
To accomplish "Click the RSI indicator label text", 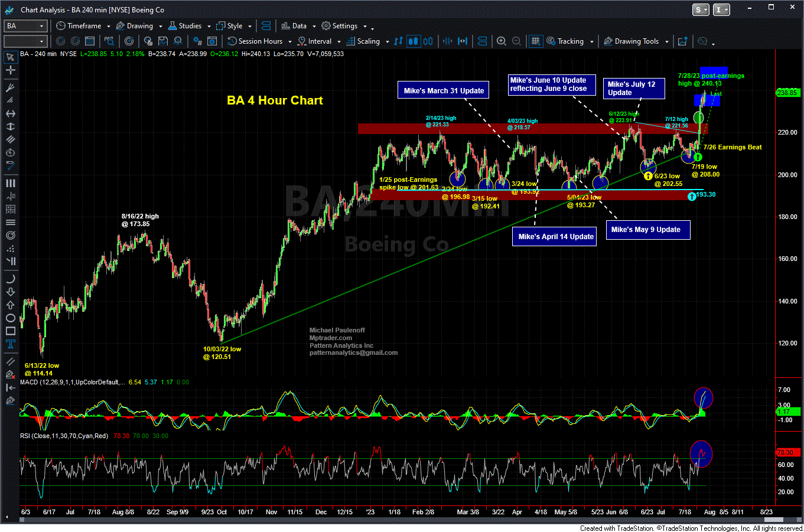I will point(64,436).
